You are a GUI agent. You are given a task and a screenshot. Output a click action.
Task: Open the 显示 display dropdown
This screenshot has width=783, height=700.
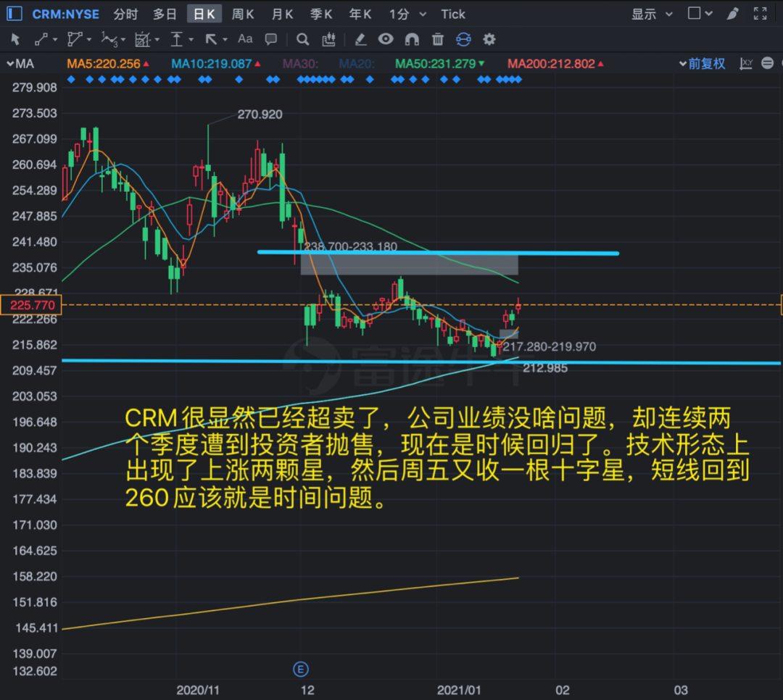point(652,14)
